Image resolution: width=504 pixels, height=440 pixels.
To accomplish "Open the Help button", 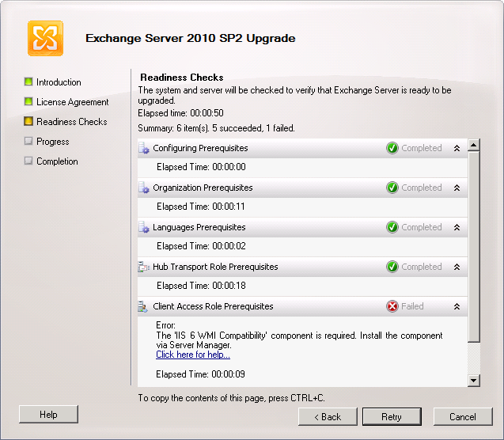I will (x=48, y=415).
